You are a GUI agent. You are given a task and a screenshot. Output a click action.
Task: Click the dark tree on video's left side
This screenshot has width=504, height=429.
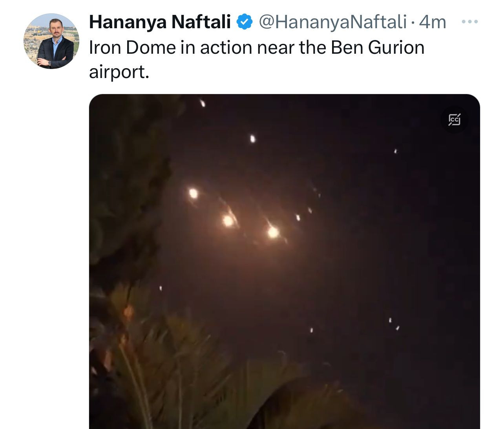tap(126, 196)
